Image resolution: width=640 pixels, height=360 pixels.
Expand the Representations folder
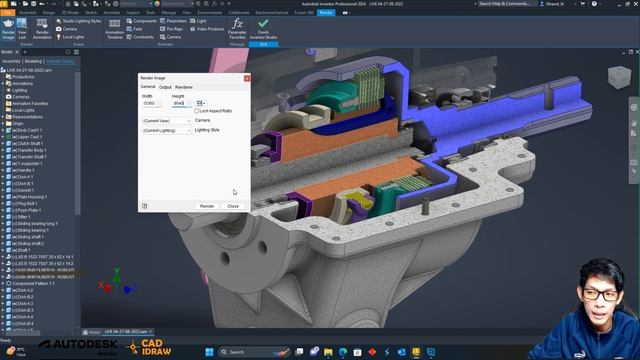pos(3,117)
